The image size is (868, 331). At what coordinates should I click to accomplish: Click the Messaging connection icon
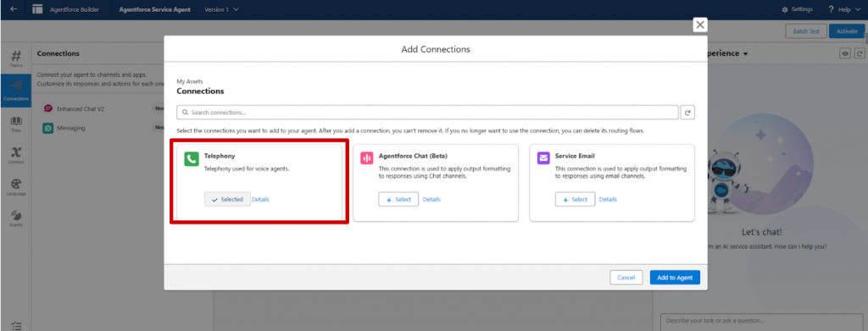(x=48, y=128)
